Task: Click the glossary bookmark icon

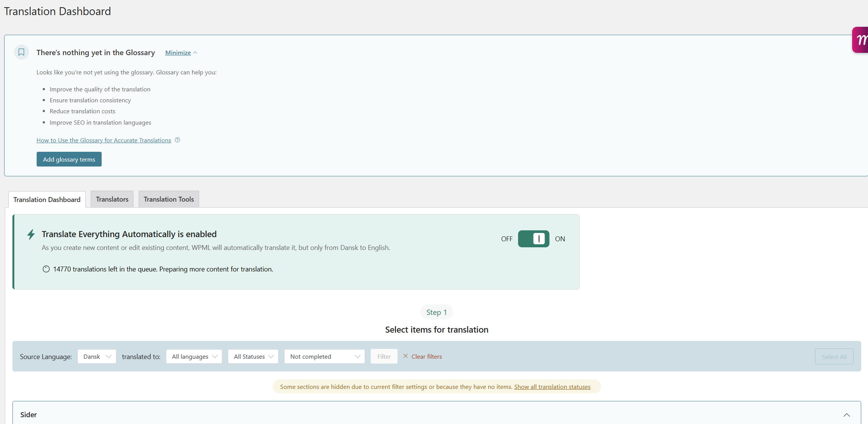Action: click(22, 52)
